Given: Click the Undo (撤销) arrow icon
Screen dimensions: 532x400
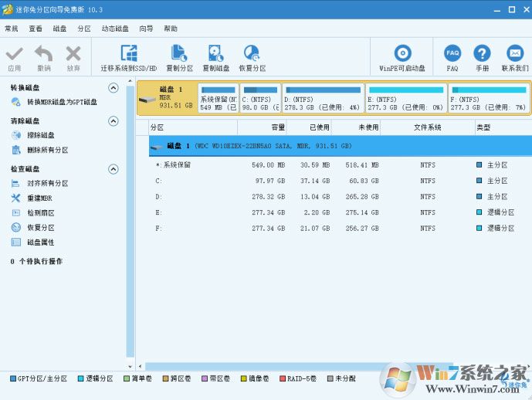Looking at the screenshot, I should coord(43,54).
